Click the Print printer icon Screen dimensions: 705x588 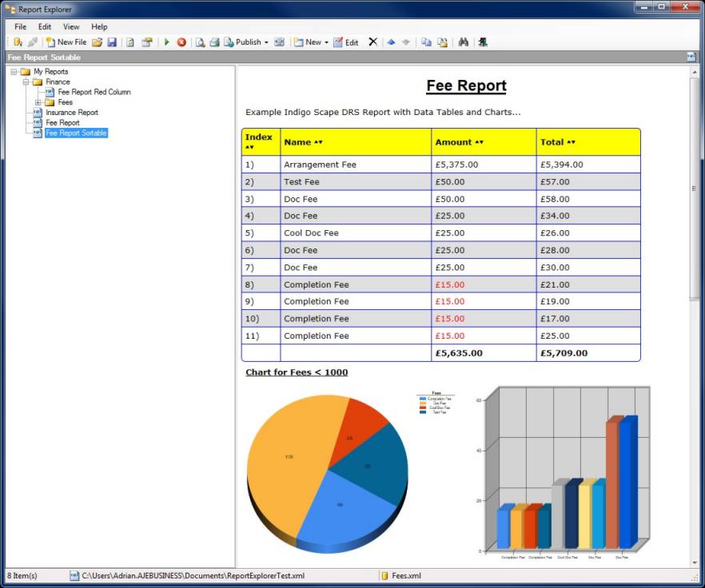coord(214,42)
